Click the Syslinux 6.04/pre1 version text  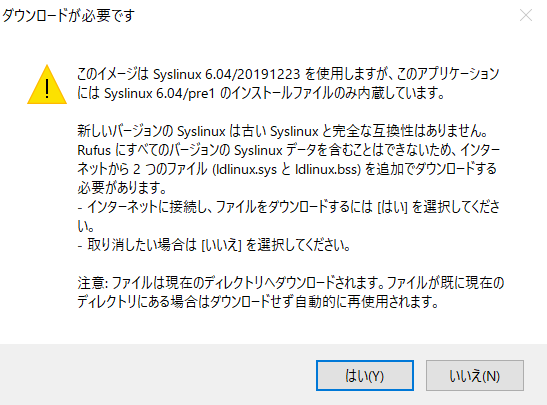[x=159, y=93]
